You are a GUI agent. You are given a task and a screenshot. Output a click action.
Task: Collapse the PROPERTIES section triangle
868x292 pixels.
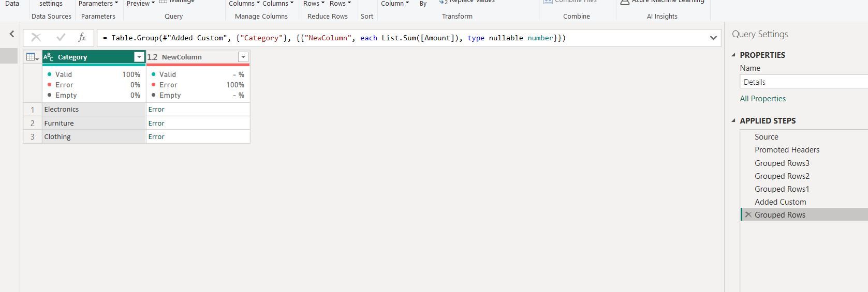coord(734,55)
